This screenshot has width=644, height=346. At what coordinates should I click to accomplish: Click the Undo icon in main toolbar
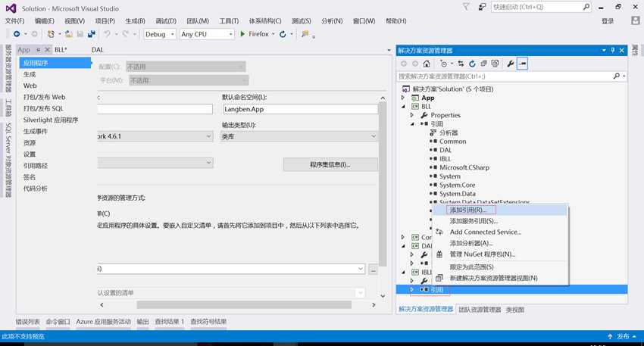[x=107, y=34]
